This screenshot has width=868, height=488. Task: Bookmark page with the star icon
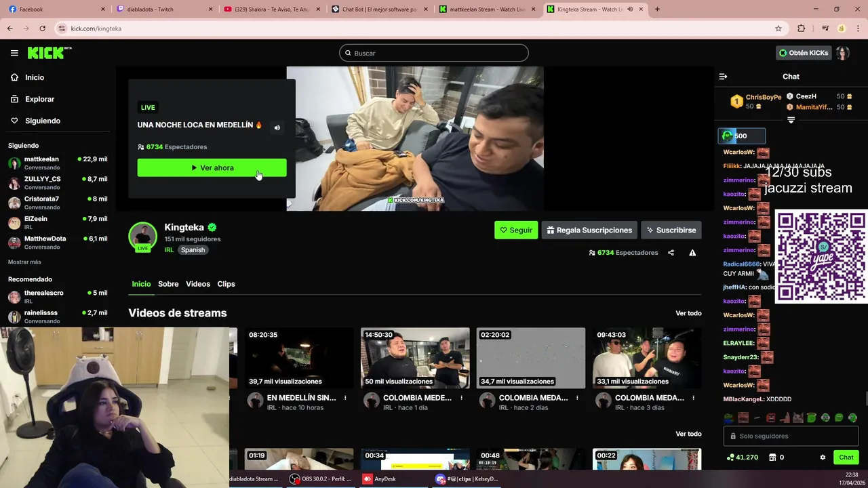778,28
